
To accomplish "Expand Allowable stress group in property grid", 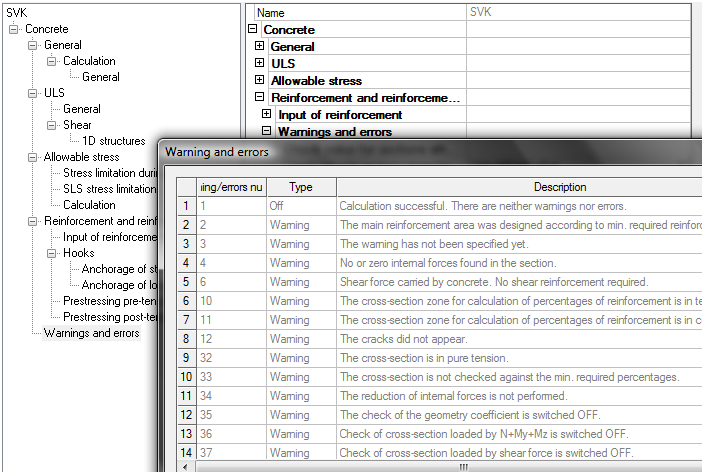I will click(260, 80).
